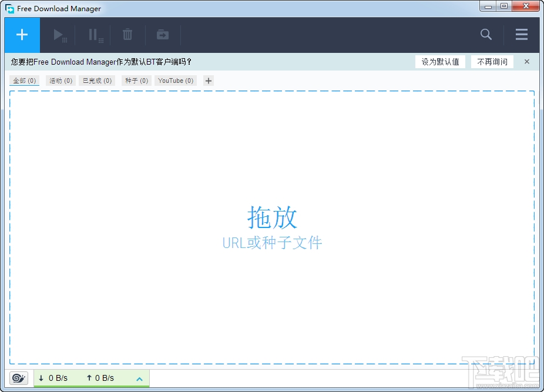Close the default BT client notification bar
The height and width of the screenshot is (392, 544).
pyautogui.click(x=526, y=61)
